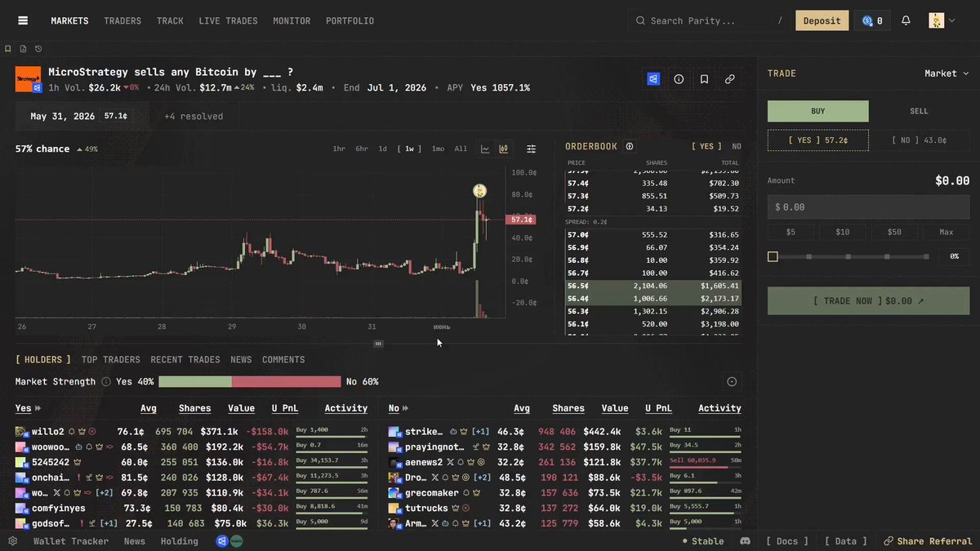Open Share Referral link

point(928,540)
